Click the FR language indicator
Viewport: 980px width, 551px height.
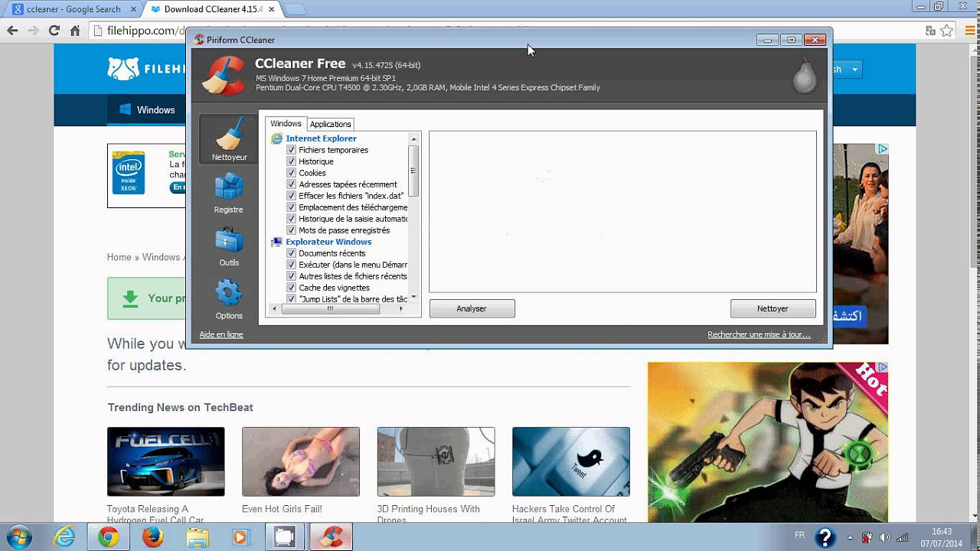(799, 536)
